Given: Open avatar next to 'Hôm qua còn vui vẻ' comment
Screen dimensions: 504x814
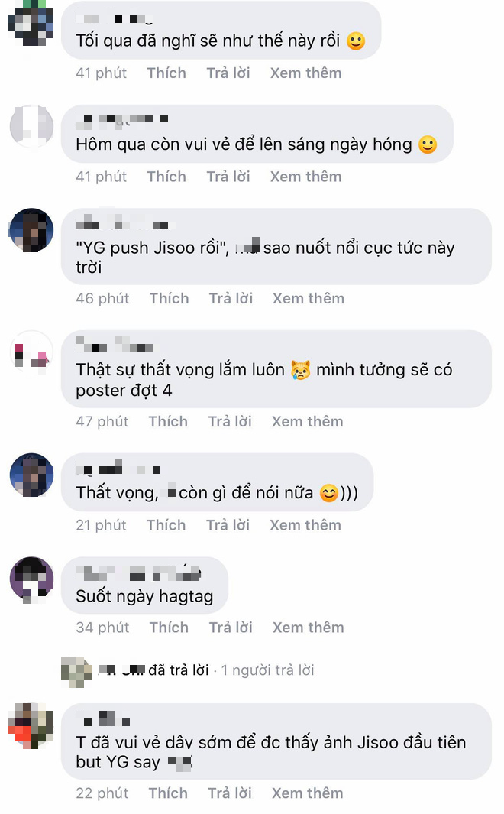Looking at the screenshot, I should (x=31, y=127).
